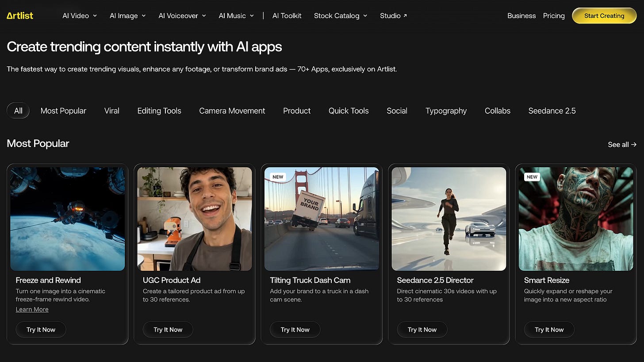This screenshot has width=644, height=362.
Task: Click the Seedance 2.5 Director title
Action: [435, 280]
